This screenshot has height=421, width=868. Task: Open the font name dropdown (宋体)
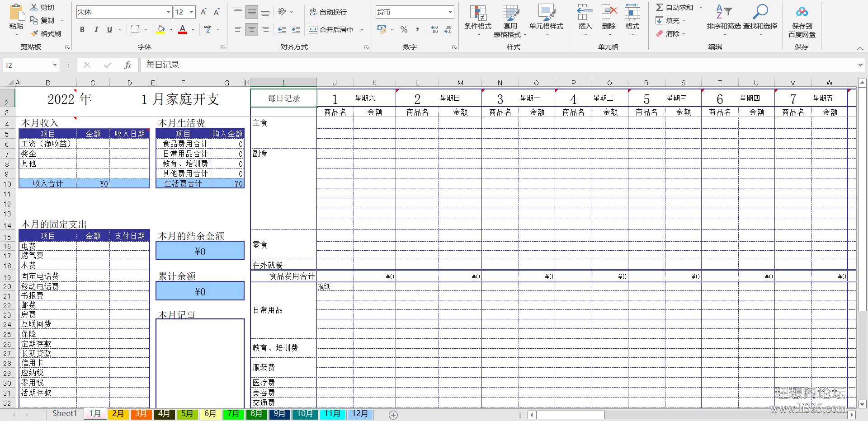coord(169,12)
